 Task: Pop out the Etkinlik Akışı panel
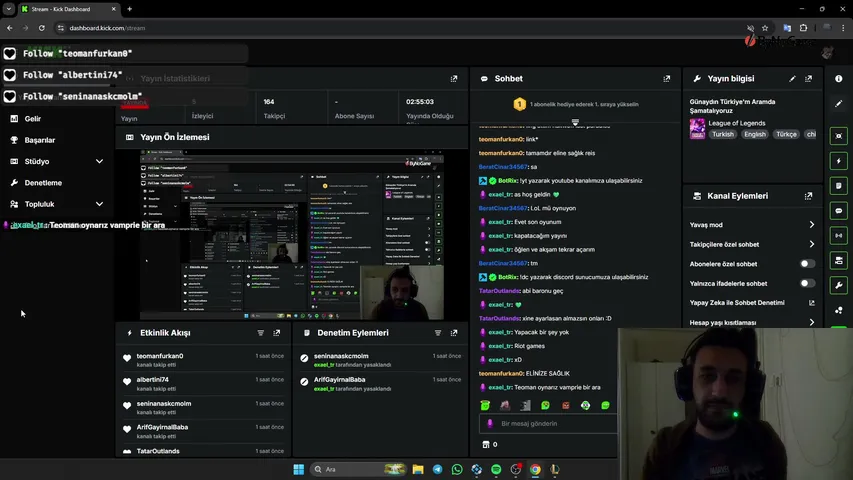coord(276,333)
